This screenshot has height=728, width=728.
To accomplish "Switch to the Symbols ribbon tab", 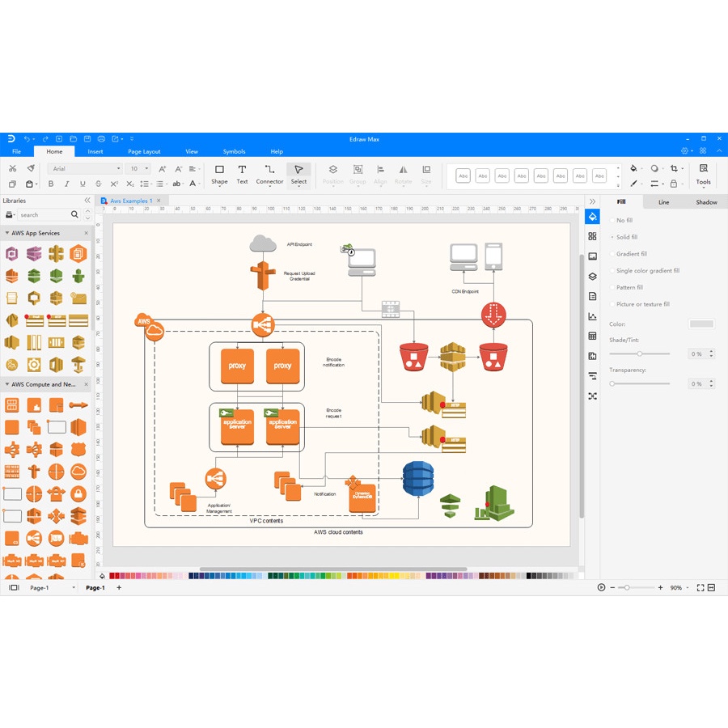I will (x=234, y=151).
